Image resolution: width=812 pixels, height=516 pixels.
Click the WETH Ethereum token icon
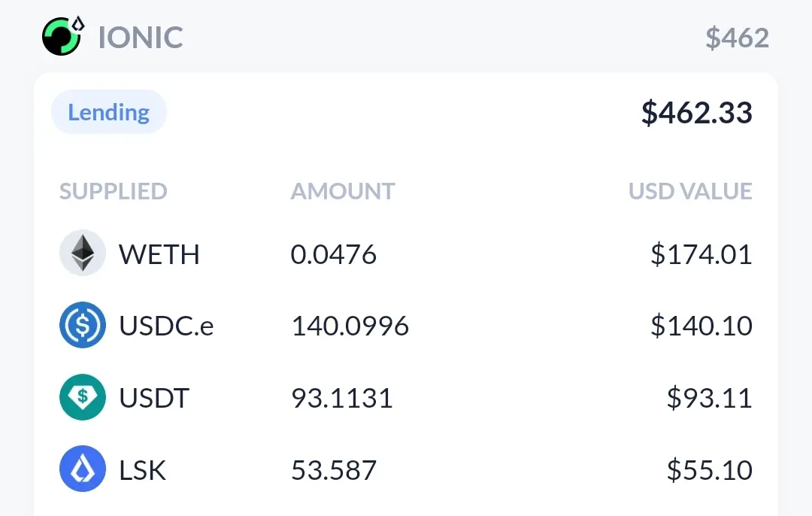click(x=83, y=253)
